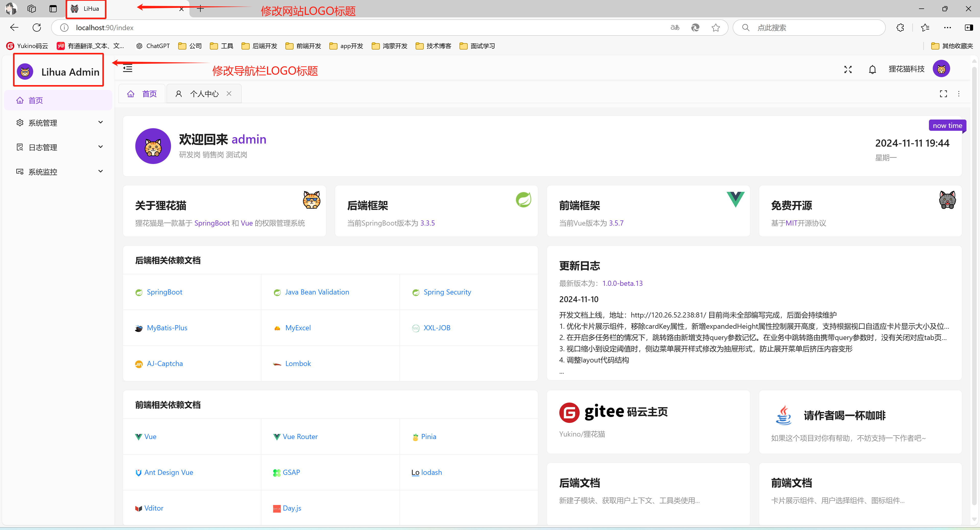Open the tab bar three-dot more menu
Viewport: 980px width, 530px height.
point(959,94)
